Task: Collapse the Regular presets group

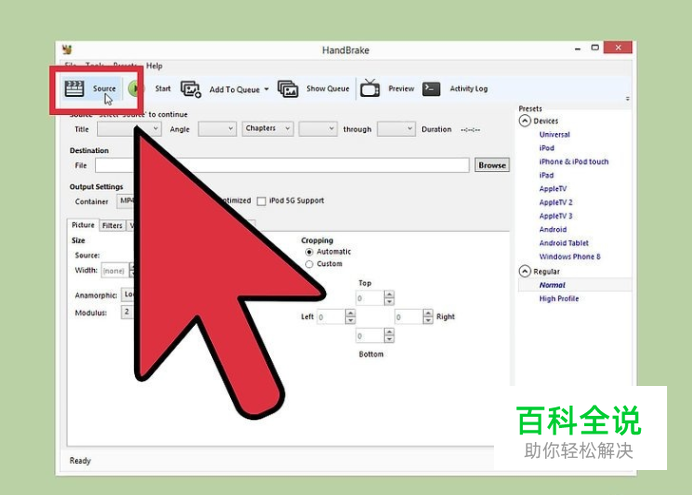Action: [525, 271]
